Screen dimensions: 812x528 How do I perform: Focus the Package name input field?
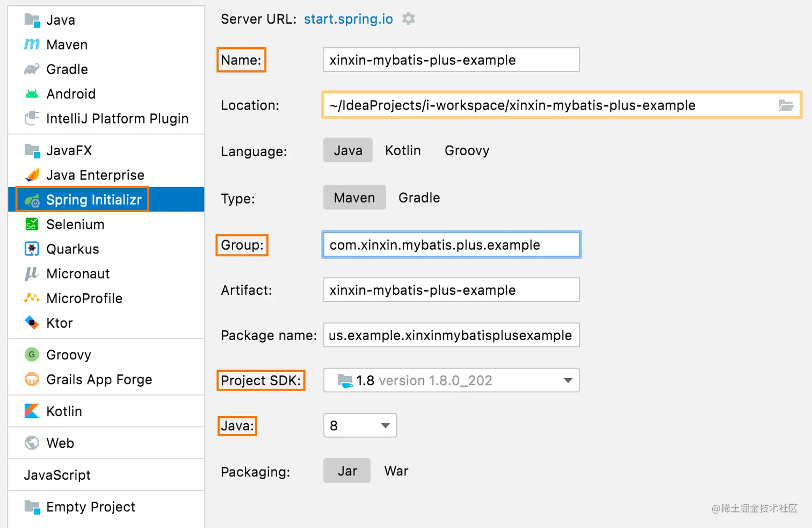[451, 335]
